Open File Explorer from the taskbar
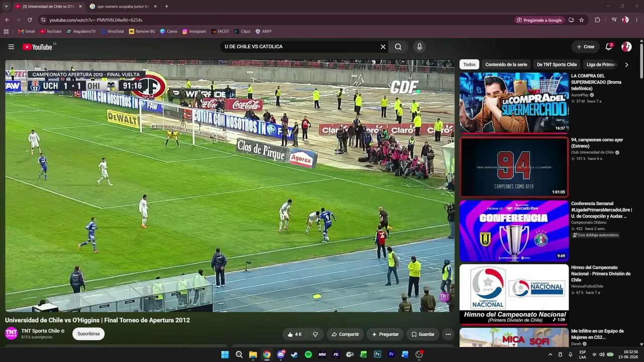 (253, 354)
